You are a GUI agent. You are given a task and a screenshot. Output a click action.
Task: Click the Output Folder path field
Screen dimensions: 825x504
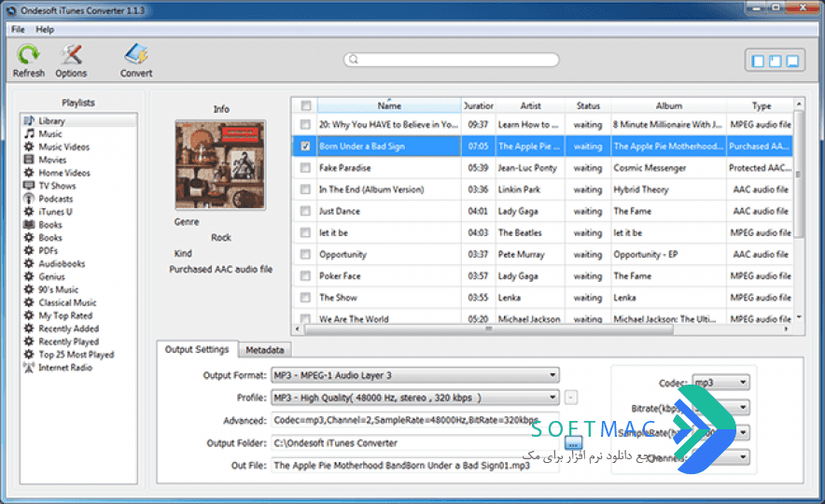point(414,443)
